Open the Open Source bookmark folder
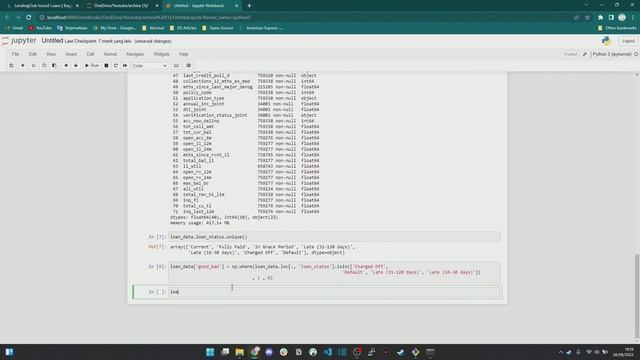 218,28
